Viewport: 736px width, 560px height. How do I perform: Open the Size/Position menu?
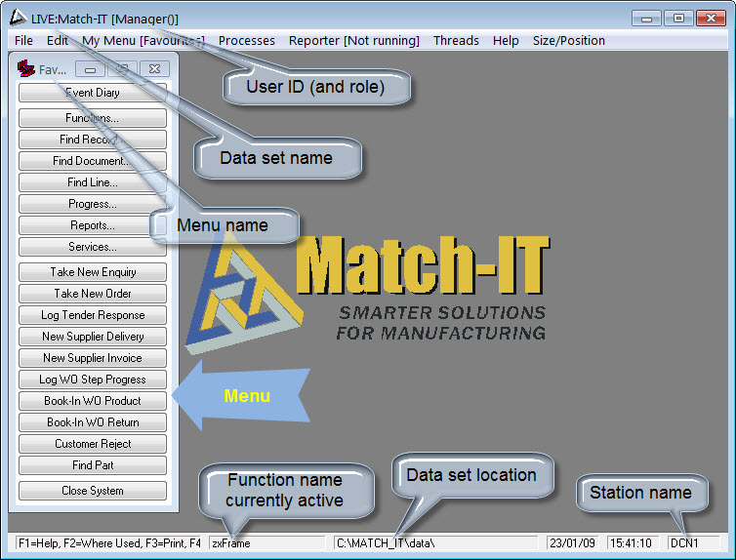(568, 41)
